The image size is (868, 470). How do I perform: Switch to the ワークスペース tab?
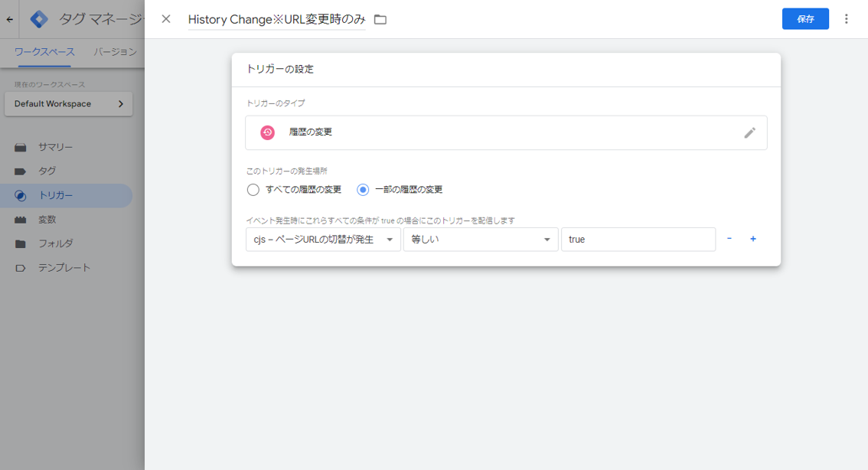click(x=44, y=52)
